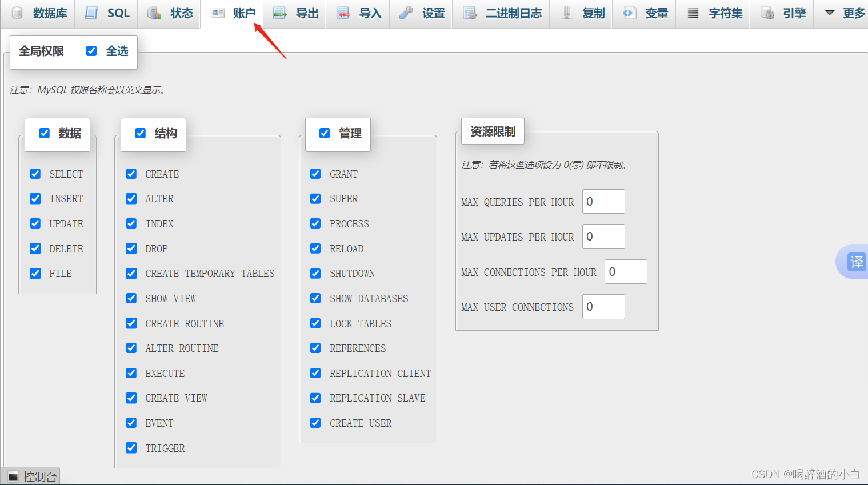Toggle the 管理 group checkbox
The width and height of the screenshot is (868, 485).
325,133
